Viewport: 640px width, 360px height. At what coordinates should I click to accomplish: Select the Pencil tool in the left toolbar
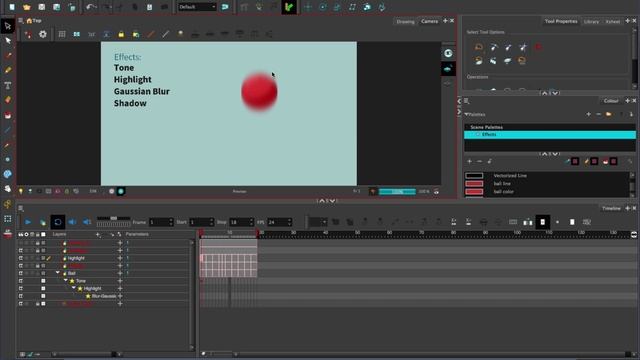click(8, 70)
